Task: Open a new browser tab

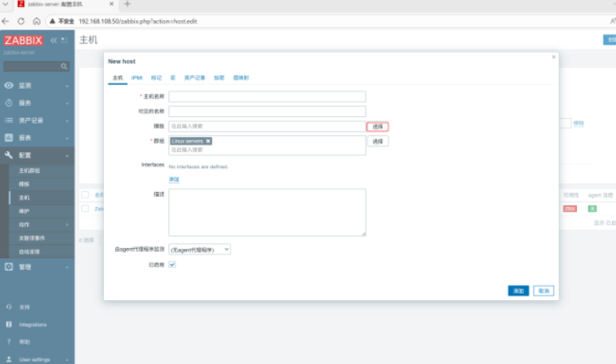Action: [127, 4]
